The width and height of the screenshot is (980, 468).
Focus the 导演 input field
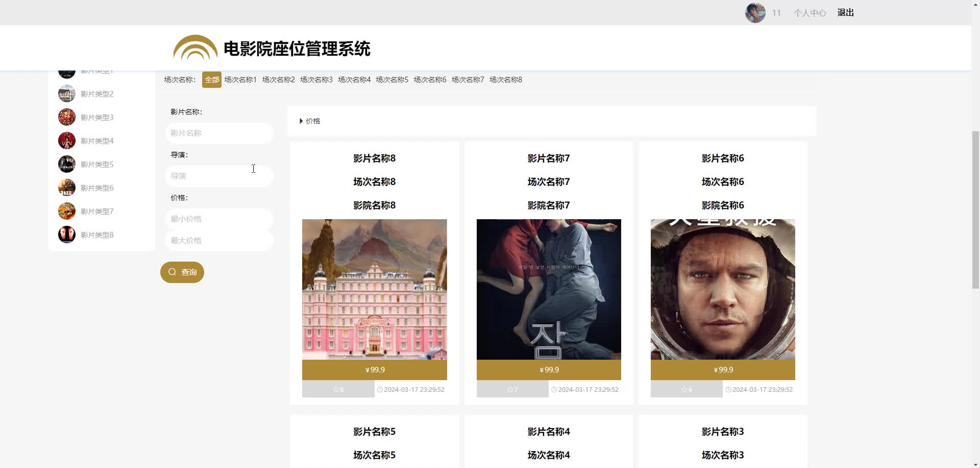tap(219, 176)
